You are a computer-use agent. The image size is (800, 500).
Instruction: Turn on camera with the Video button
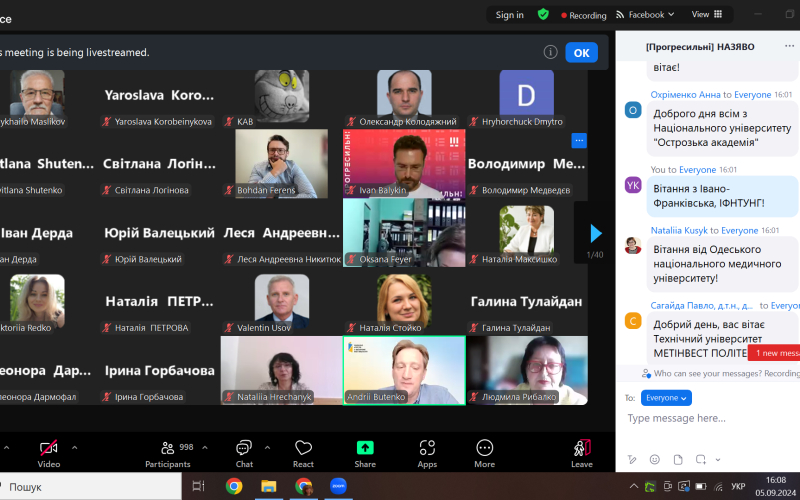click(x=49, y=454)
